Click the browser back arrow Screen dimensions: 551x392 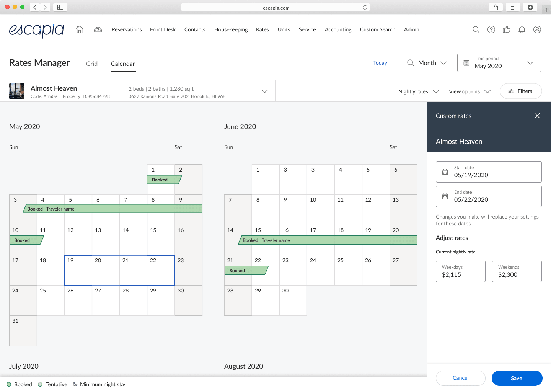pyautogui.click(x=35, y=7)
